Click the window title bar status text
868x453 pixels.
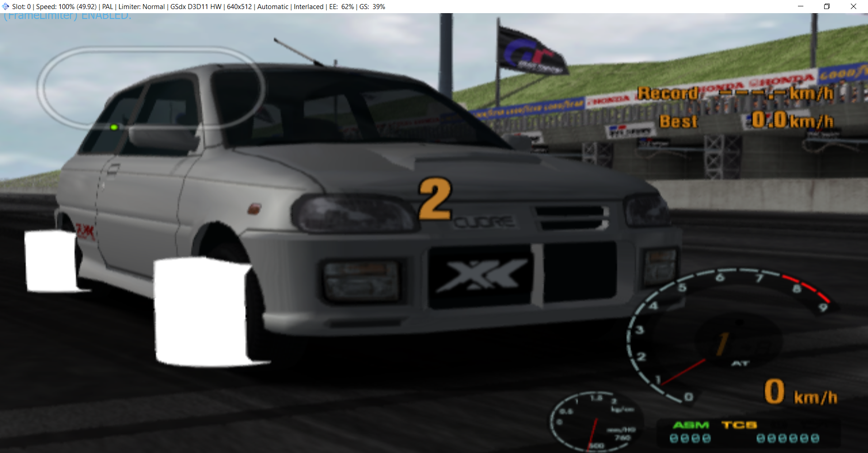[198, 6]
